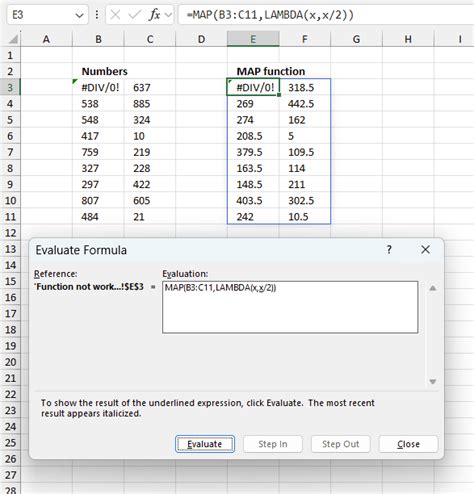474x494 pixels.
Task: Select cell containing 318.5
Action: pos(305,87)
